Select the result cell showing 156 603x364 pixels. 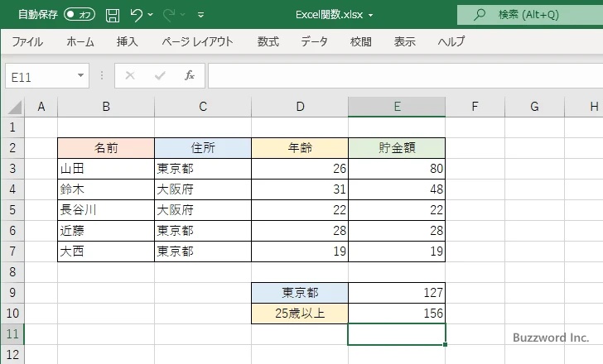pyautogui.click(x=397, y=314)
